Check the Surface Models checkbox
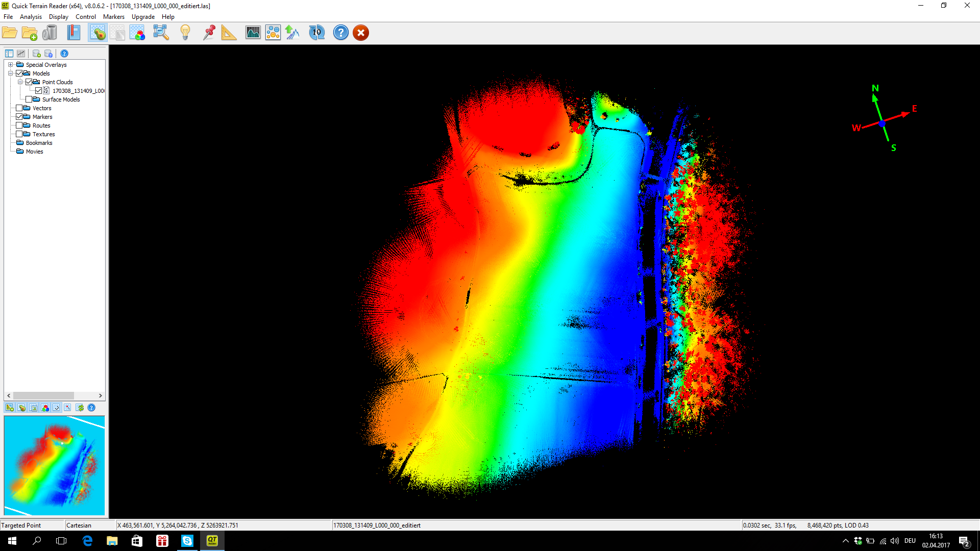The image size is (980, 551). (29, 99)
